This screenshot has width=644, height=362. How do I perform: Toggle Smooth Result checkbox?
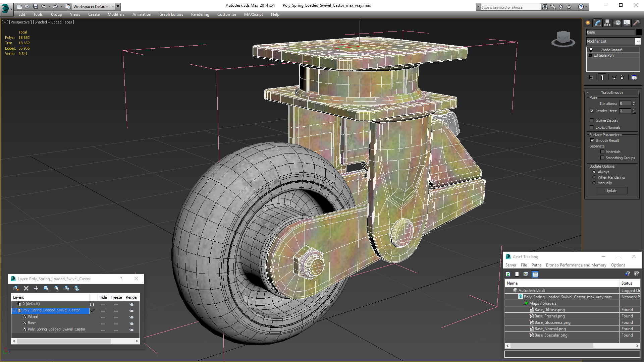592,140
